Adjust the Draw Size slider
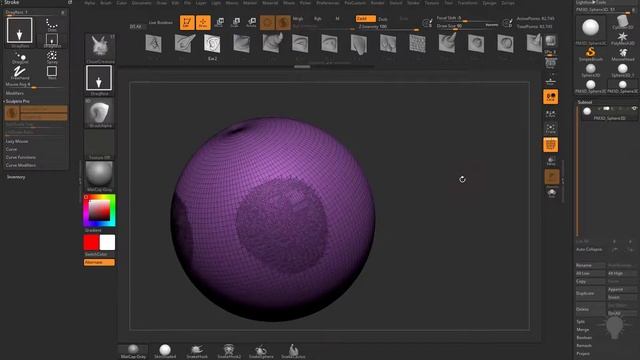The width and height of the screenshot is (640, 360). tap(467, 26)
